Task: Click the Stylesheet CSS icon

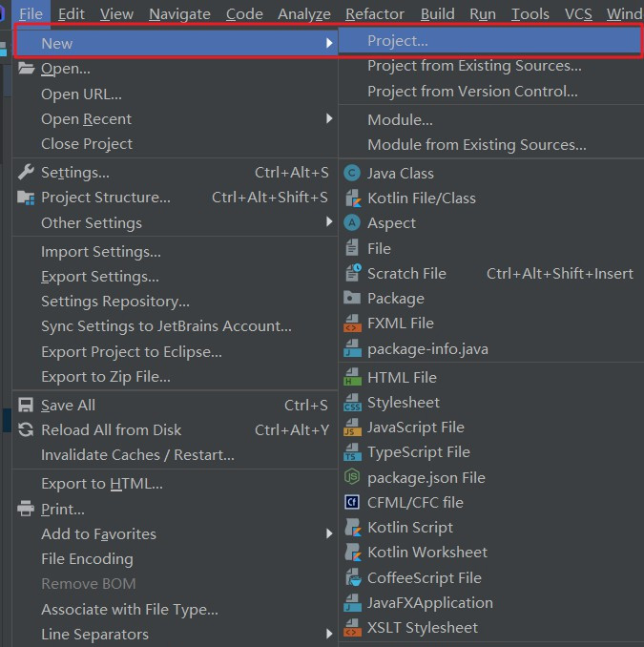Action: tap(352, 403)
